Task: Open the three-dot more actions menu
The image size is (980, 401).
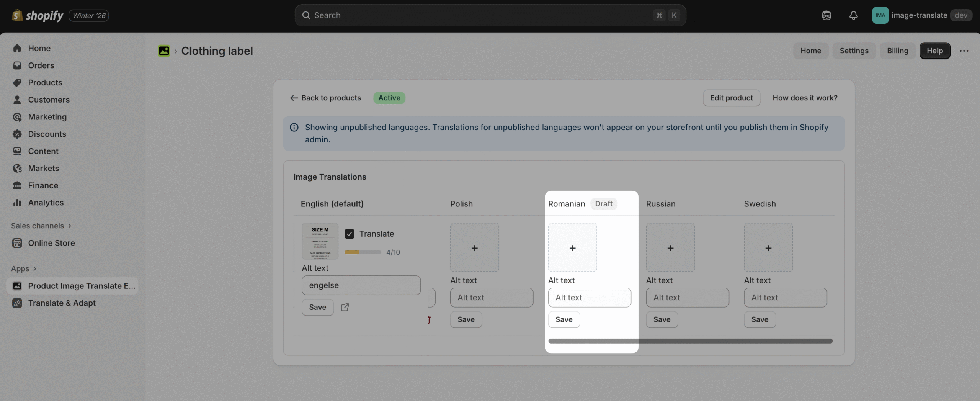Action: coord(964,51)
